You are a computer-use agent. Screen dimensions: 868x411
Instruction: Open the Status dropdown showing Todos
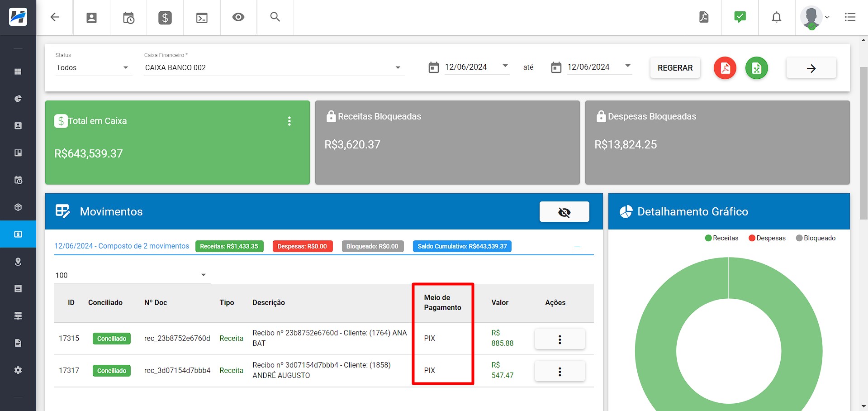tap(93, 67)
